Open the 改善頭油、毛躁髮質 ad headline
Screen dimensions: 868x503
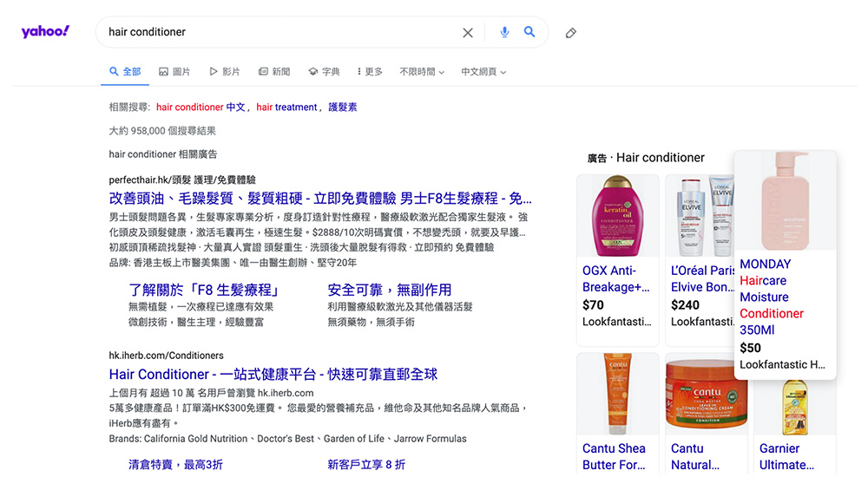(320, 198)
